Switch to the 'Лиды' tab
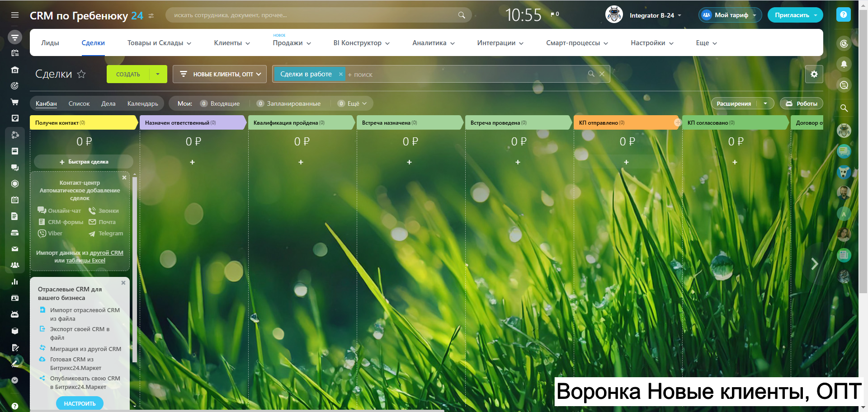The height and width of the screenshot is (412, 868). tap(50, 43)
